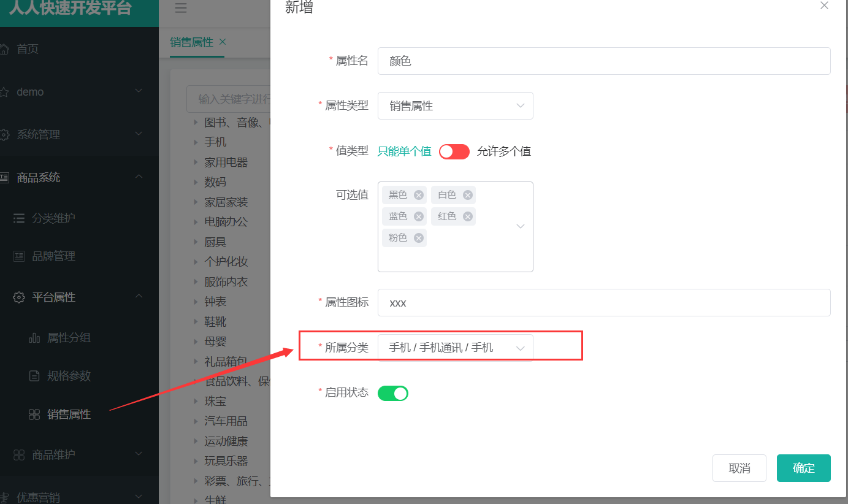Select 个护化妆 in the category tree
This screenshot has width=848, height=504.
point(226,262)
